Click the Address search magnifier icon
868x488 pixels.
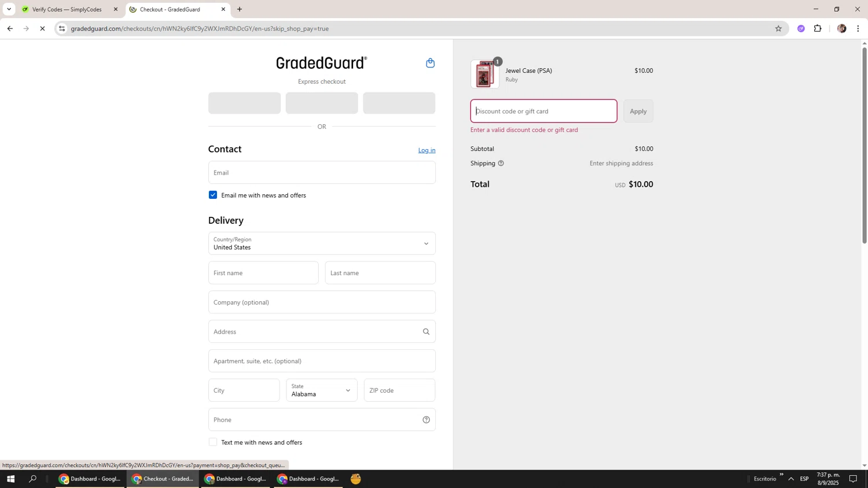point(426,332)
